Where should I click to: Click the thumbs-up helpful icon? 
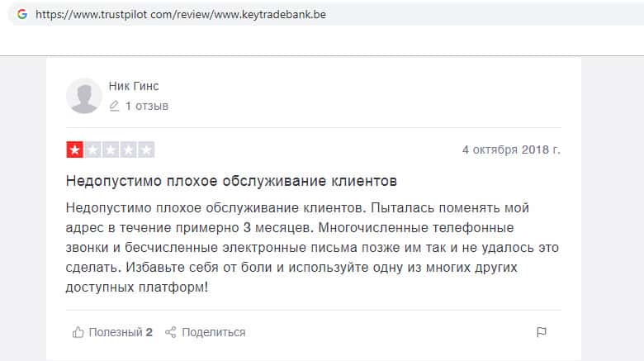click(78, 332)
